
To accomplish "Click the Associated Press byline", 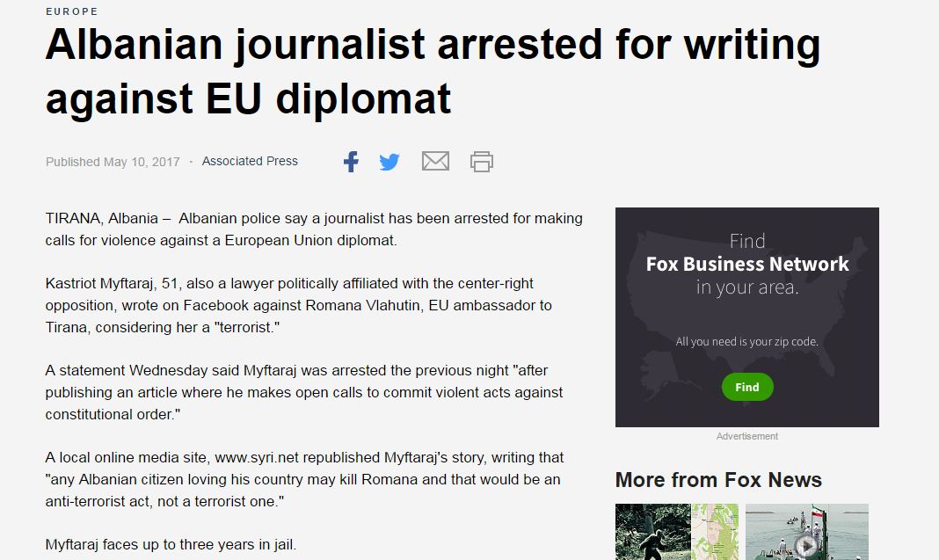I will 250,161.
